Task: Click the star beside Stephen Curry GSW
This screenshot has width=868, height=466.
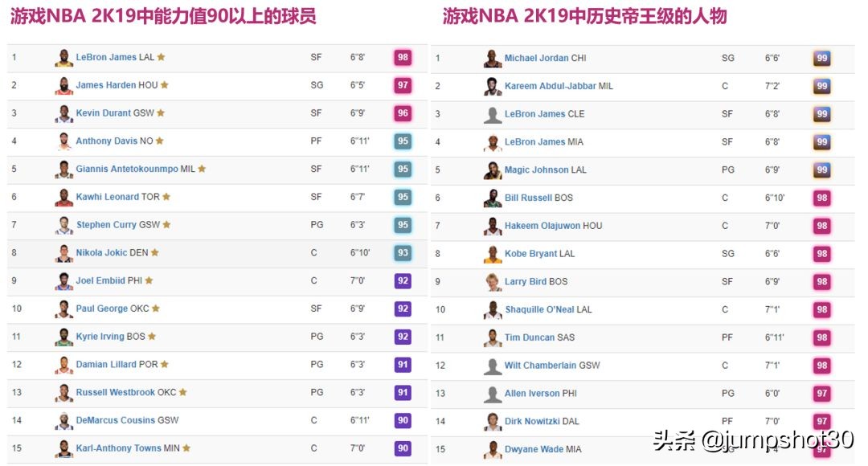Action: (x=166, y=225)
